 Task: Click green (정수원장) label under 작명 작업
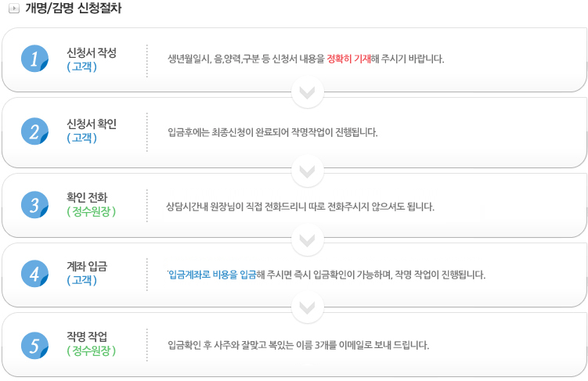tap(91, 351)
